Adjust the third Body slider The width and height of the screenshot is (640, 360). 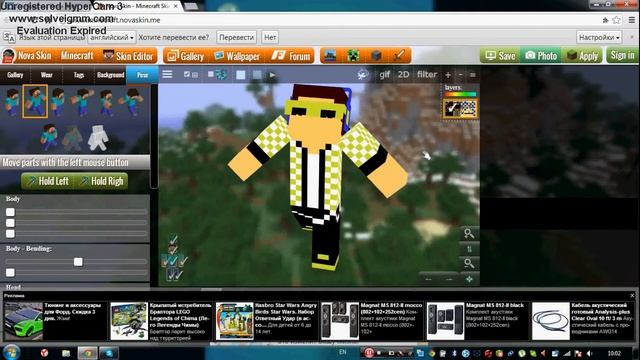pos(76,233)
